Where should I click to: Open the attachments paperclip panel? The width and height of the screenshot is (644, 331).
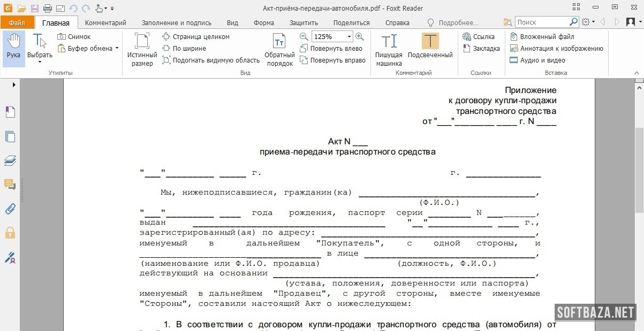(x=10, y=209)
